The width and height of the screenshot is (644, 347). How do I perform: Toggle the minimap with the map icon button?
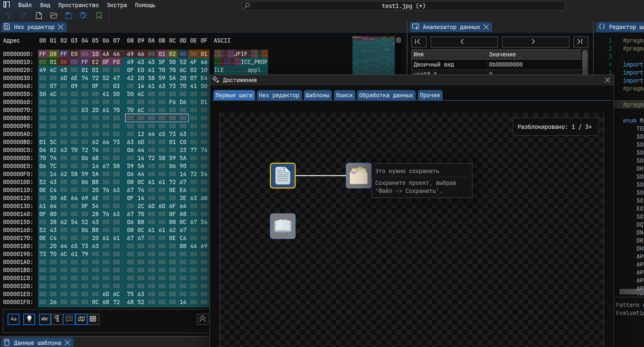pos(81,319)
